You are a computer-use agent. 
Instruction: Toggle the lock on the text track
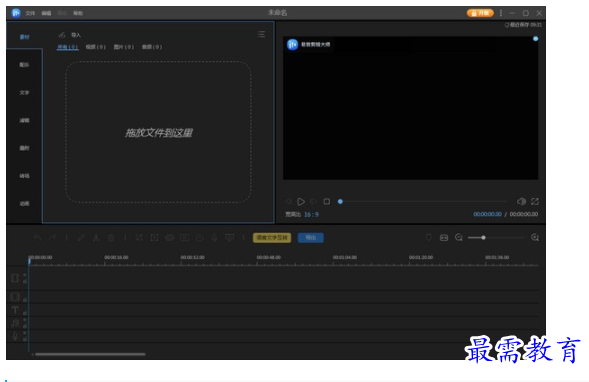25,313
